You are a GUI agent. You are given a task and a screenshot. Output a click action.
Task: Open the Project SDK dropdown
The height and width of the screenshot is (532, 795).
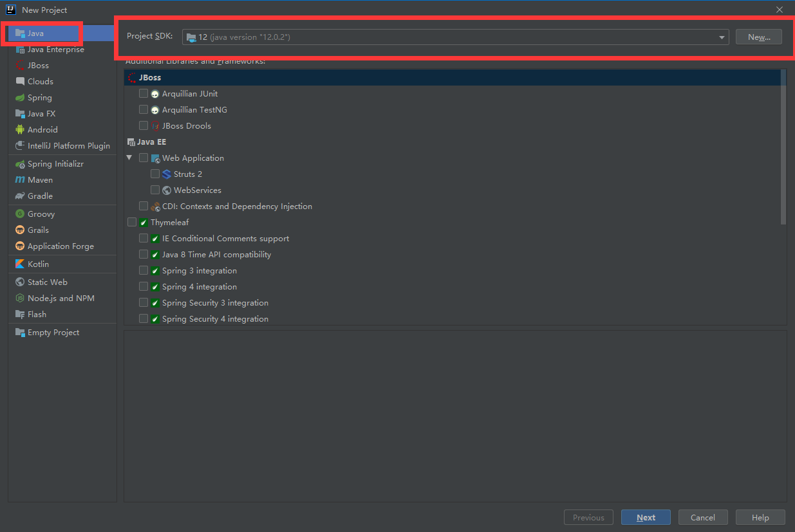pos(455,37)
